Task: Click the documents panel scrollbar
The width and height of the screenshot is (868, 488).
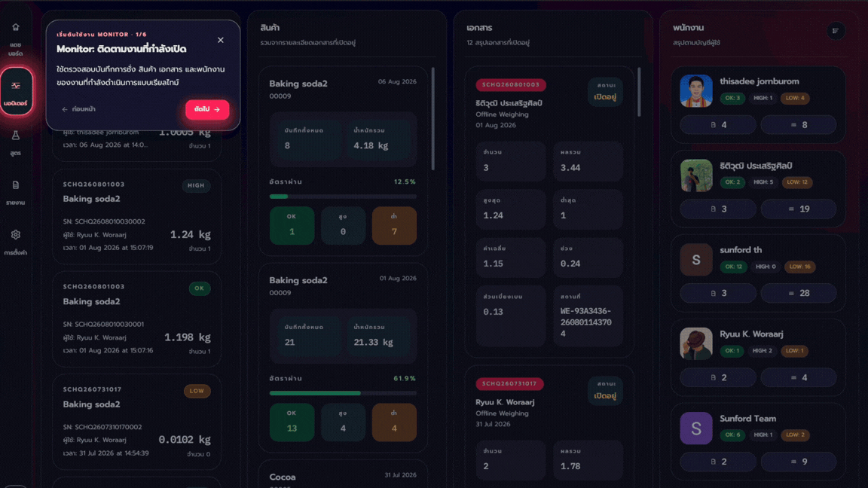Action: pos(639,92)
